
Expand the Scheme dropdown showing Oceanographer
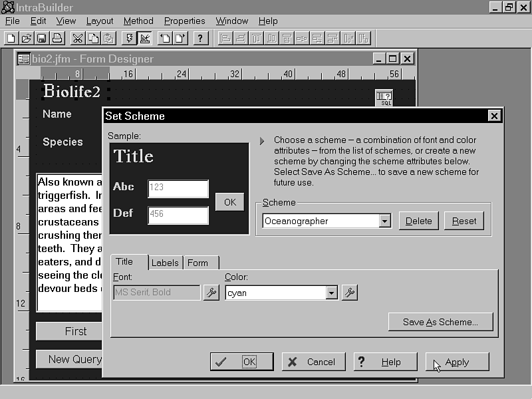384,221
